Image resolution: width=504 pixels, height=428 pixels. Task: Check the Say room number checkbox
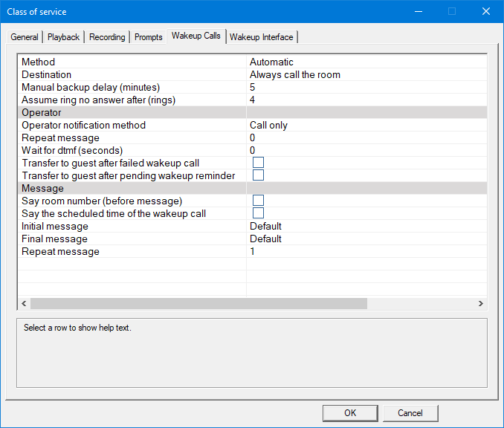[259, 201]
